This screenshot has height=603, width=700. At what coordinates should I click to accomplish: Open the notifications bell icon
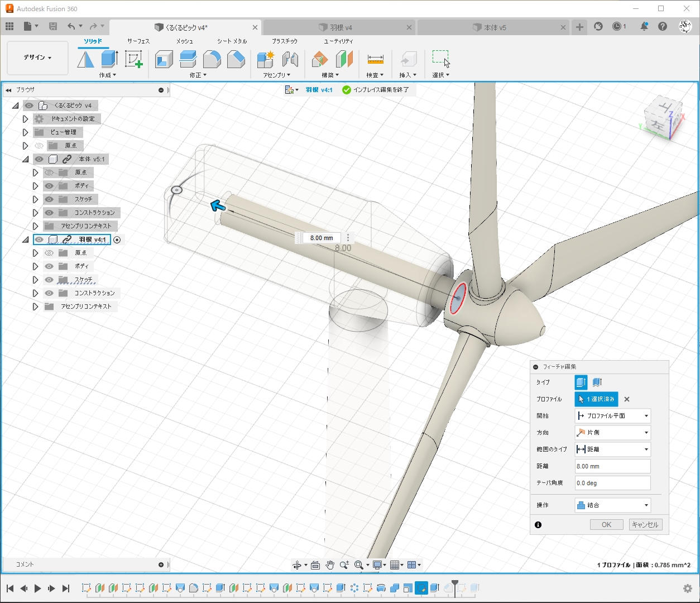(644, 26)
